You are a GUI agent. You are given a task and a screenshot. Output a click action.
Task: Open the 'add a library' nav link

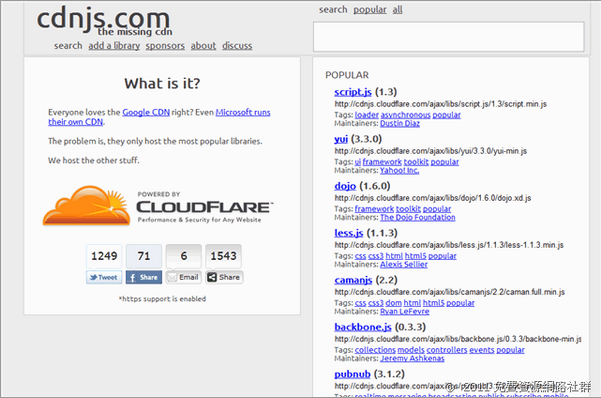[x=114, y=46]
